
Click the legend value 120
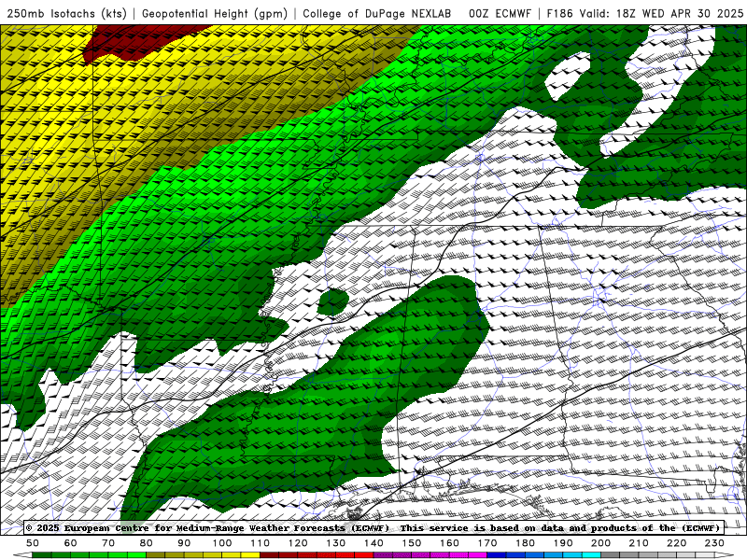(298, 543)
